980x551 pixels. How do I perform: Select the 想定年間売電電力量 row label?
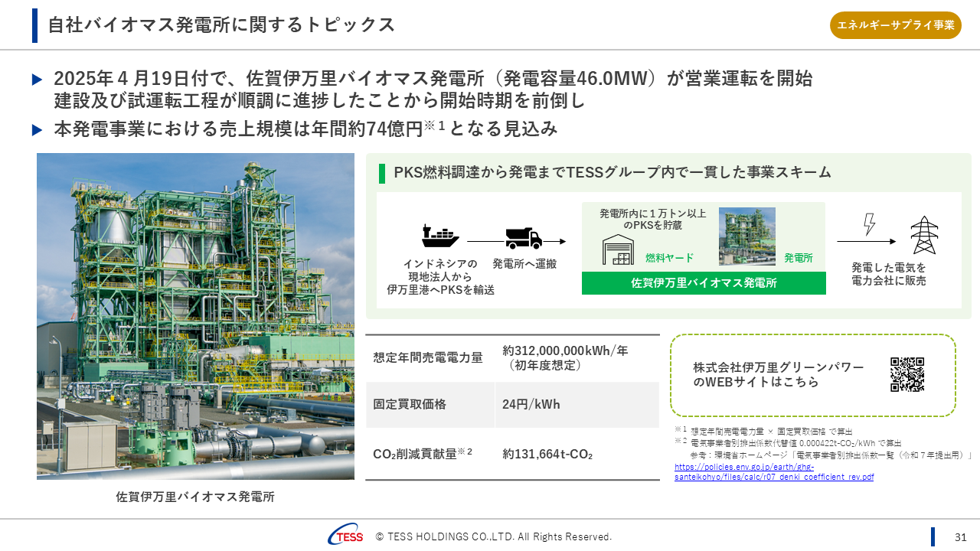428,357
